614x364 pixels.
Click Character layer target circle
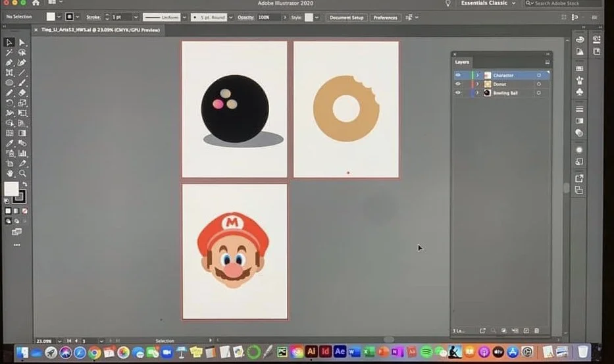point(539,75)
